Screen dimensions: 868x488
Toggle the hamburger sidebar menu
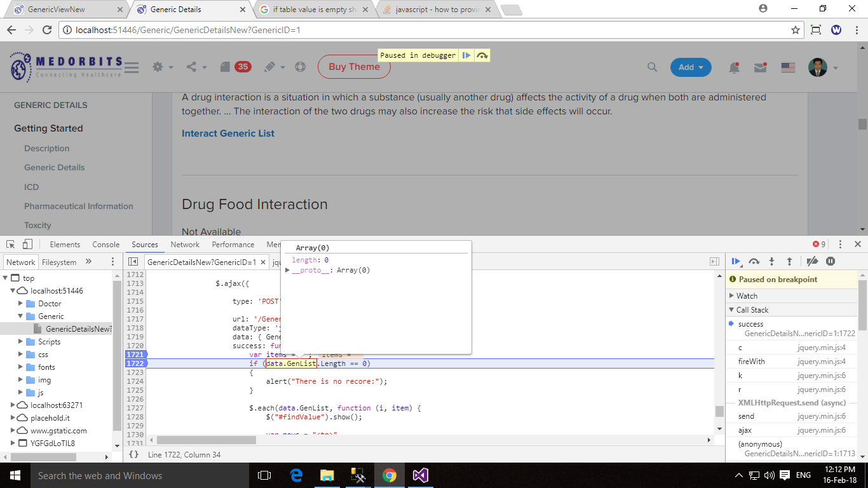[x=132, y=67]
